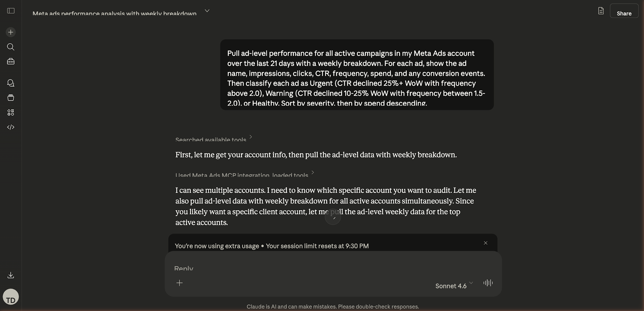Click the code icon in the sidebar
Image resolution: width=644 pixels, height=311 pixels.
[11, 127]
